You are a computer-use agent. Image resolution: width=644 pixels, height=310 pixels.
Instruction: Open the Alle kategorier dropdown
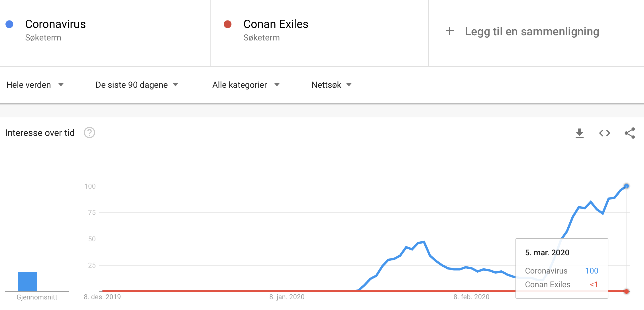point(246,85)
